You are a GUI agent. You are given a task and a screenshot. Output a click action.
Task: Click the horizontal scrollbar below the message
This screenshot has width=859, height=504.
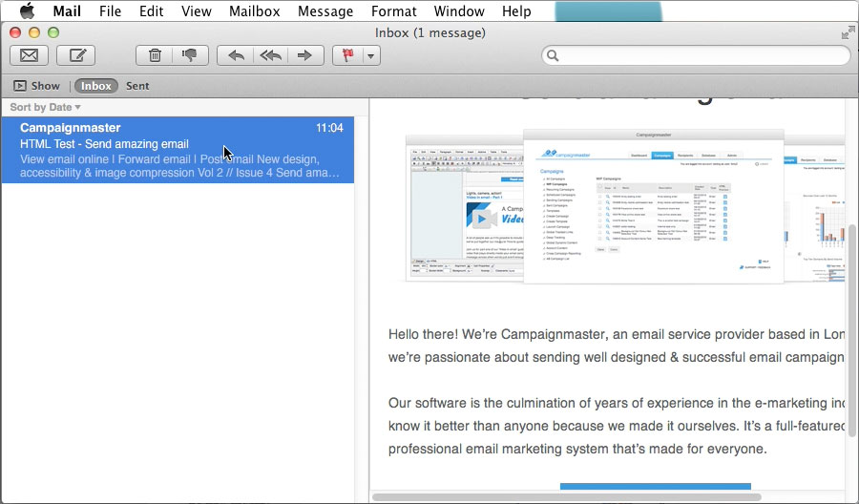point(566,497)
